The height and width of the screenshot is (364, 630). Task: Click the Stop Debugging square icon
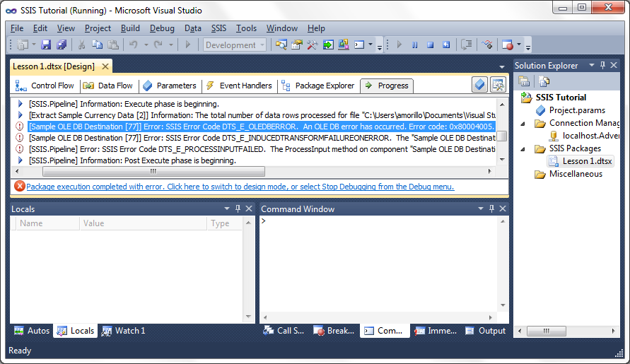tap(431, 45)
